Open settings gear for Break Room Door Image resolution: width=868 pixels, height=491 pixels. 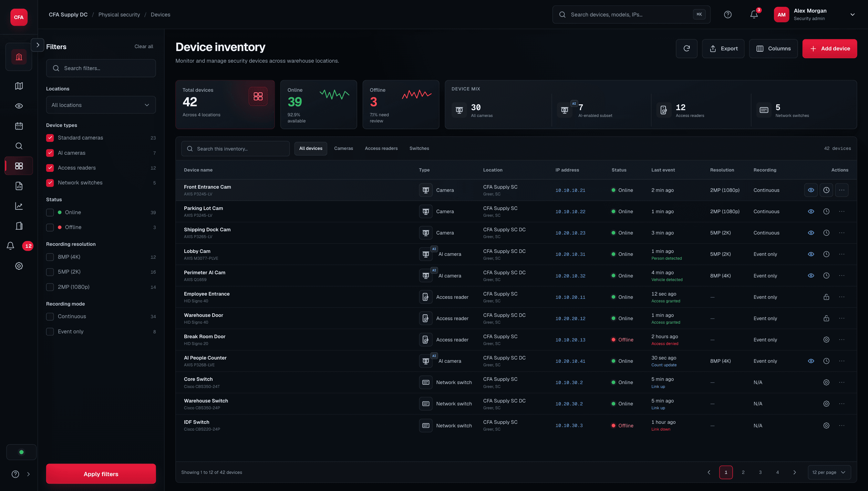[x=826, y=340]
